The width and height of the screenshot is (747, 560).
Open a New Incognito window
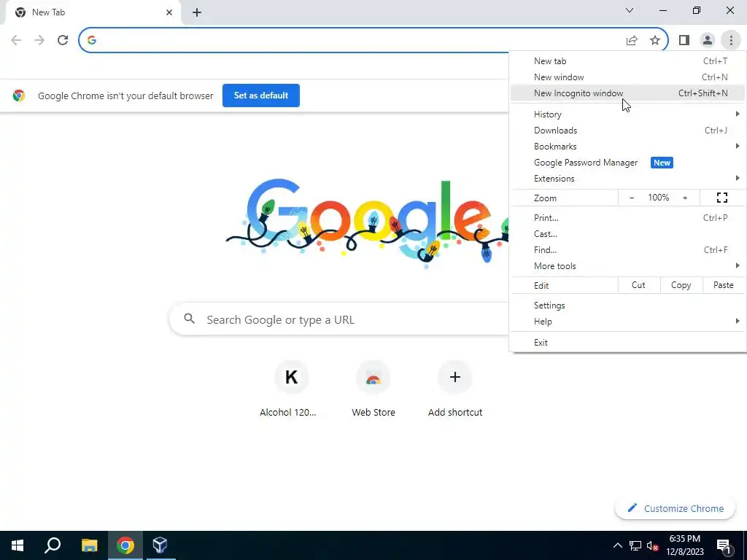coord(627,93)
